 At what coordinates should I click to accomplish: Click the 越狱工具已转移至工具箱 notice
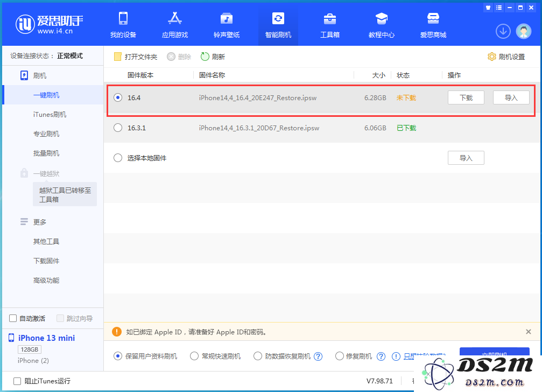pos(65,194)
